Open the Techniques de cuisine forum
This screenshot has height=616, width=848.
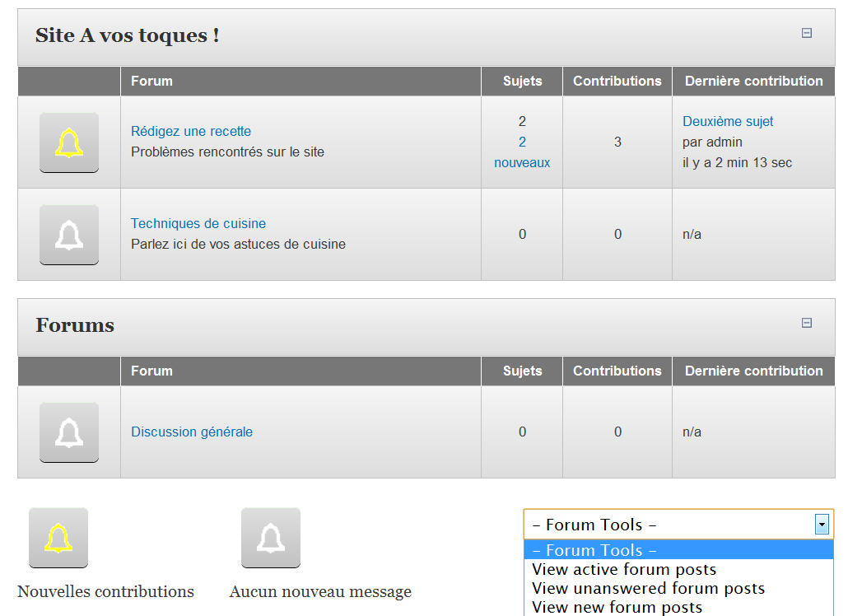(x=198, y=224)
